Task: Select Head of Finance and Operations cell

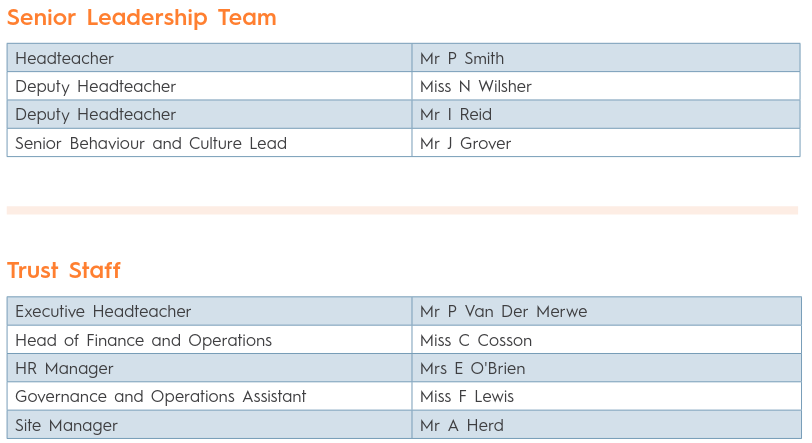Action: 144,340
